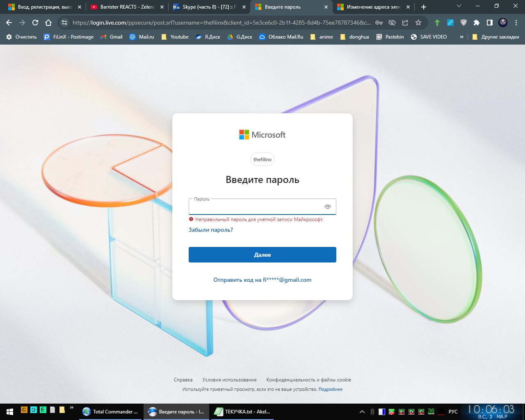The height and width of the screenshot is (420, 525).
Task: Close the Skype (часть 8) tab
Action: [244, 7]
